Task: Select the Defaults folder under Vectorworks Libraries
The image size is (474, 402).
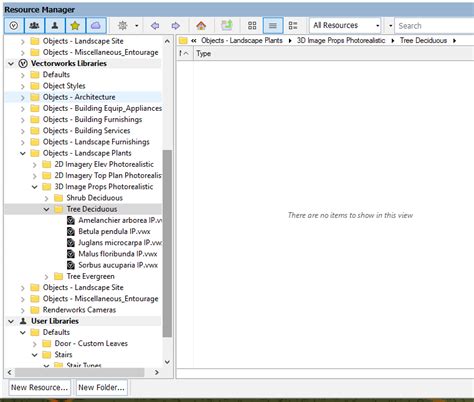Action: tap(56, 75)
